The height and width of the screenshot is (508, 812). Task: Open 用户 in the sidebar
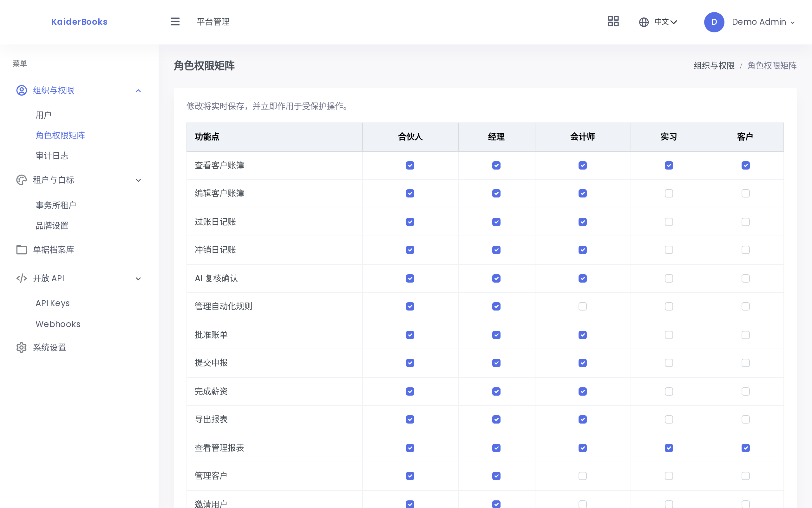44,115
